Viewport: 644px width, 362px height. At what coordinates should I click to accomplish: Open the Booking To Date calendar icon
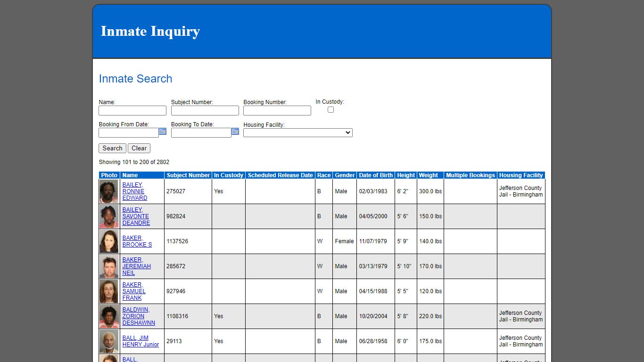pos(235,132)
